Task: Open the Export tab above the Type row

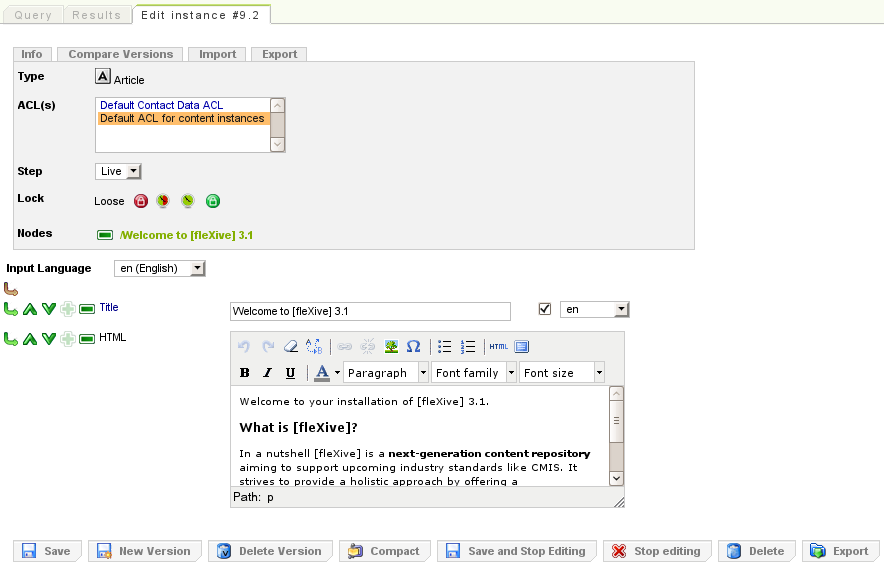Action: click(279, 54)
